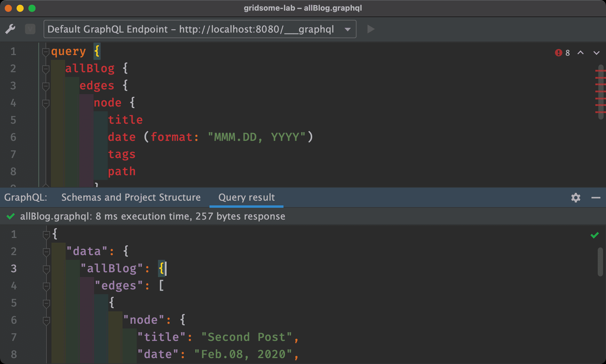Viewport: 606px width, 364px height.
Task: Click the GraphQL run/execute query button
Action: 370,29
